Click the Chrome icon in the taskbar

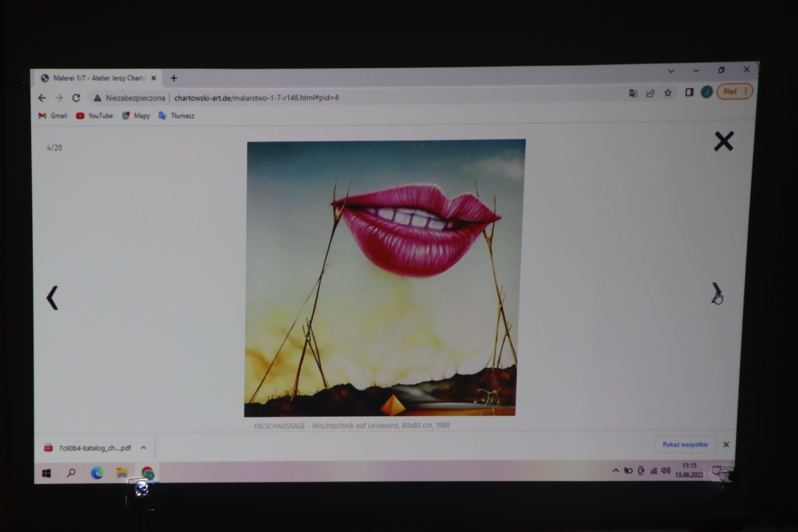[147, 473]
